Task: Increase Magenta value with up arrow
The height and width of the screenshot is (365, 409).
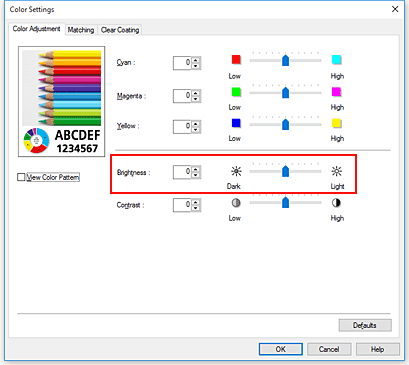Action: (x=196, y=93)
